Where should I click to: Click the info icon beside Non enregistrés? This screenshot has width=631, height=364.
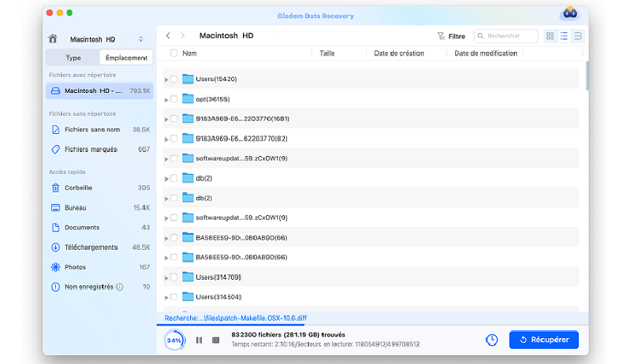click(x=120, y=287)
